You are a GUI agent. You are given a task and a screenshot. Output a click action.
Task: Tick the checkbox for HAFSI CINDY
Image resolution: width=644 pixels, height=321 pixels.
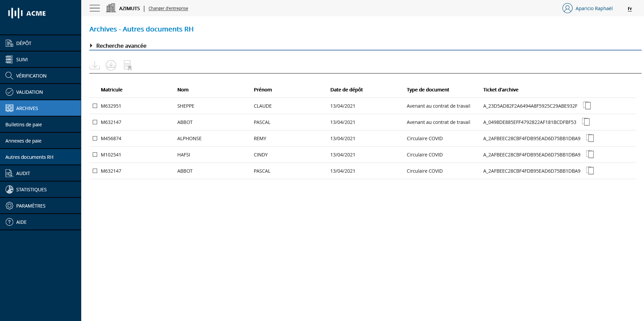[x=95, y=155]
